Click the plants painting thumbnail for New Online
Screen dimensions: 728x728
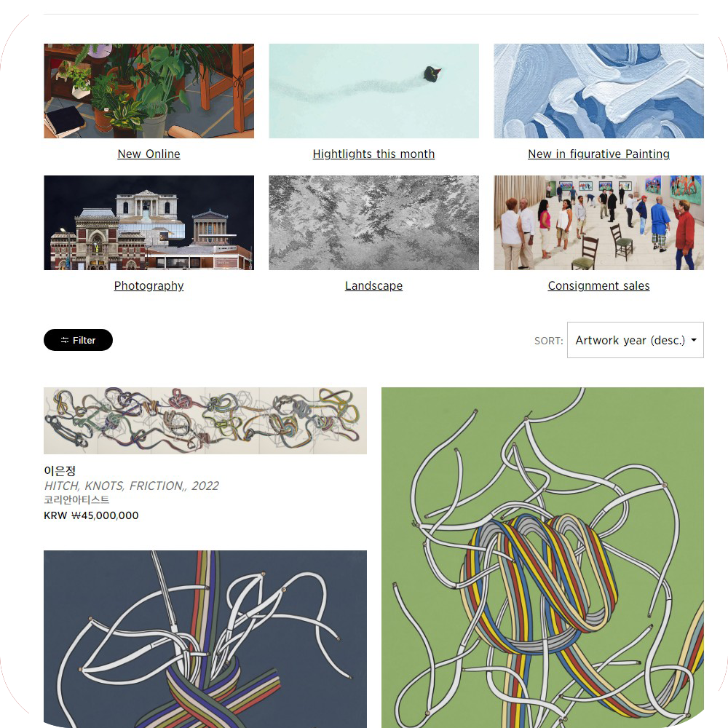(x=149, y=91)
